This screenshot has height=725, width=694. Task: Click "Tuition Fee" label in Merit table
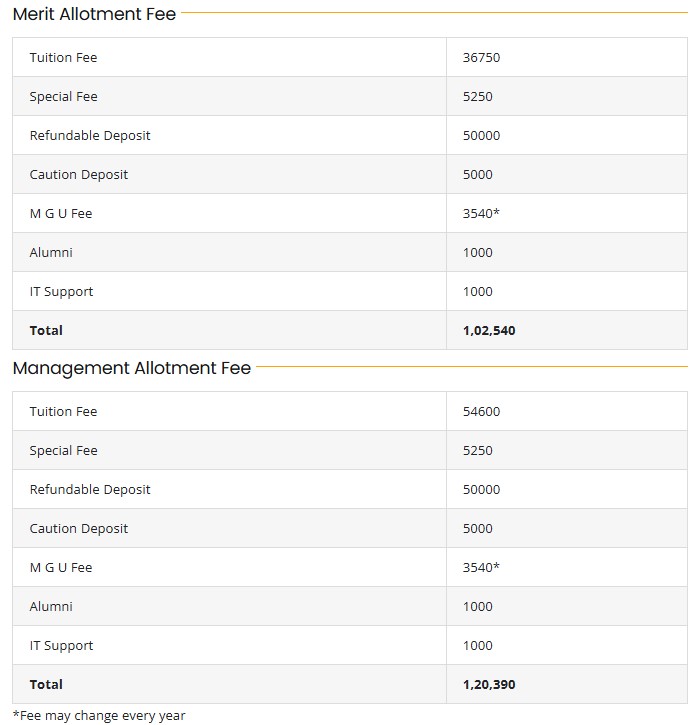point(63,58)
